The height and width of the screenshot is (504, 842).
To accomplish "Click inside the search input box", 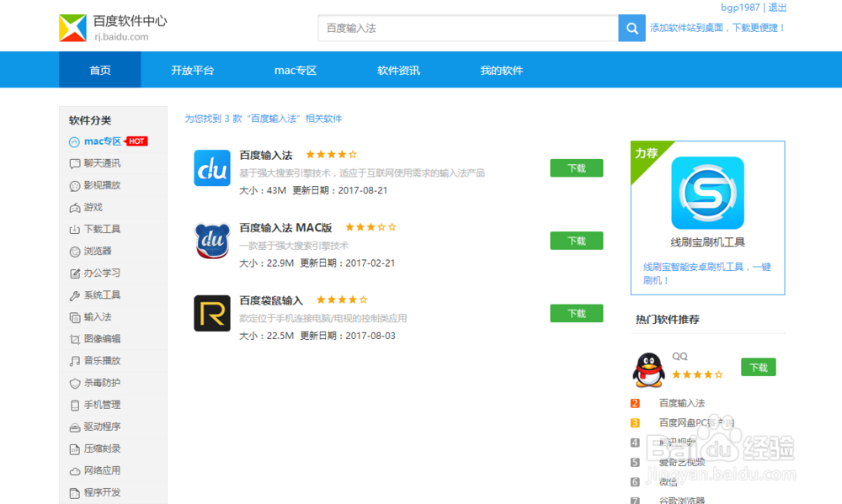I will coord(463,28).
